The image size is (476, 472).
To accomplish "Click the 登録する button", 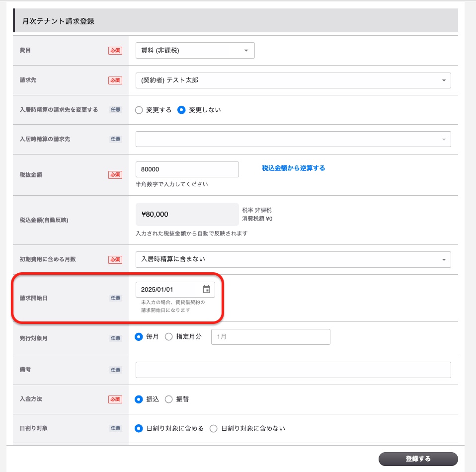I will (x=418, y=459).
